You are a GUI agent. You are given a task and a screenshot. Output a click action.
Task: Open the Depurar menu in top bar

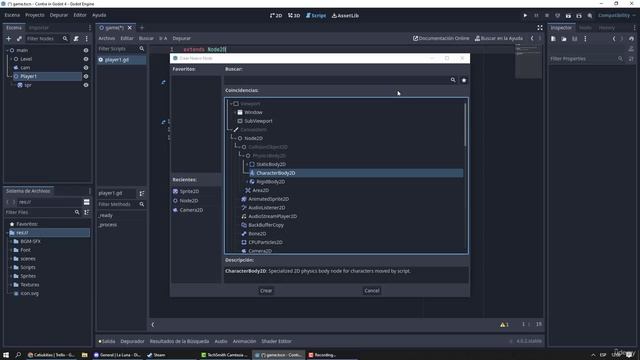point(59,15)
